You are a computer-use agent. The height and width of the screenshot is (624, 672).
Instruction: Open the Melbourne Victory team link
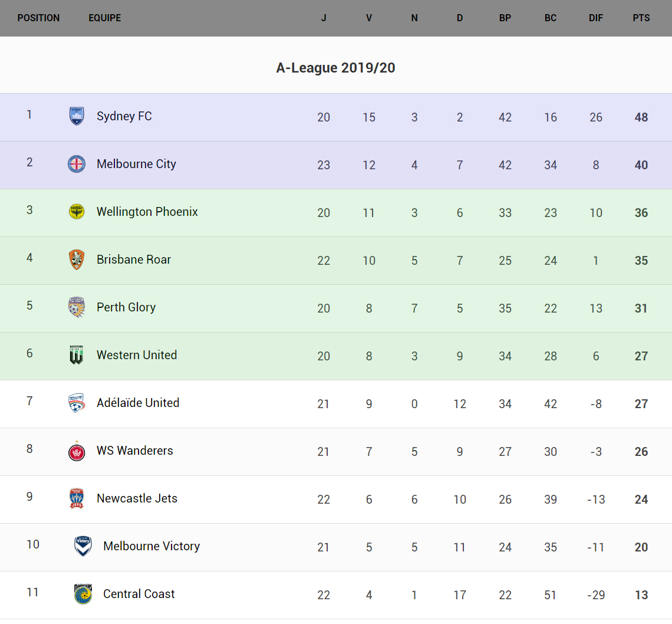pos(151,546)
